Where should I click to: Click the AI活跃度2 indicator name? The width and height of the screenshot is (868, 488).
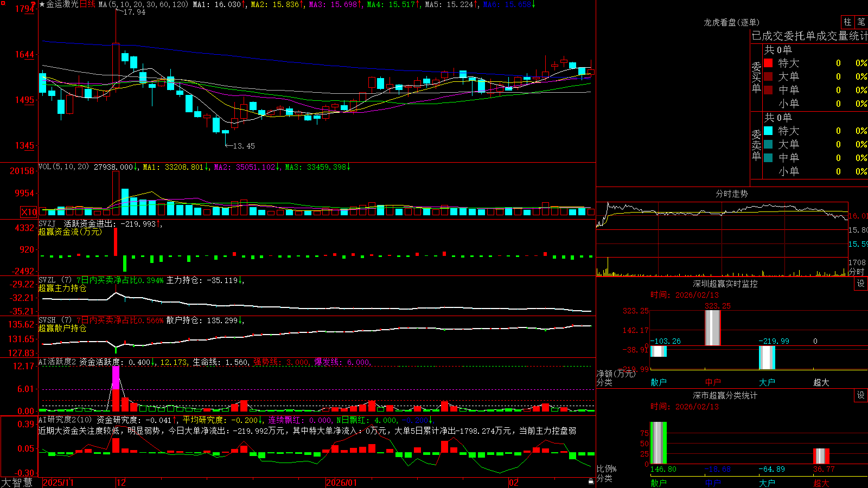pyautogui.click(x=58, y=362)
